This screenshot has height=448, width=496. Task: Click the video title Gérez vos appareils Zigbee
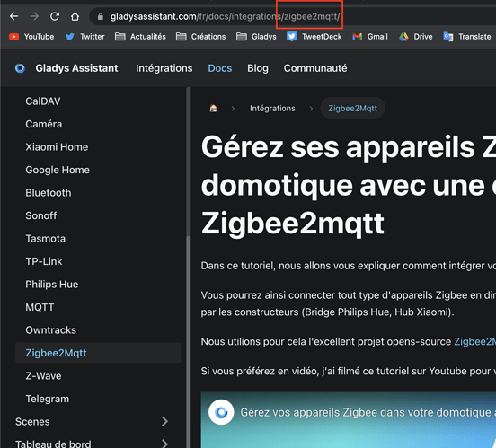368,412
